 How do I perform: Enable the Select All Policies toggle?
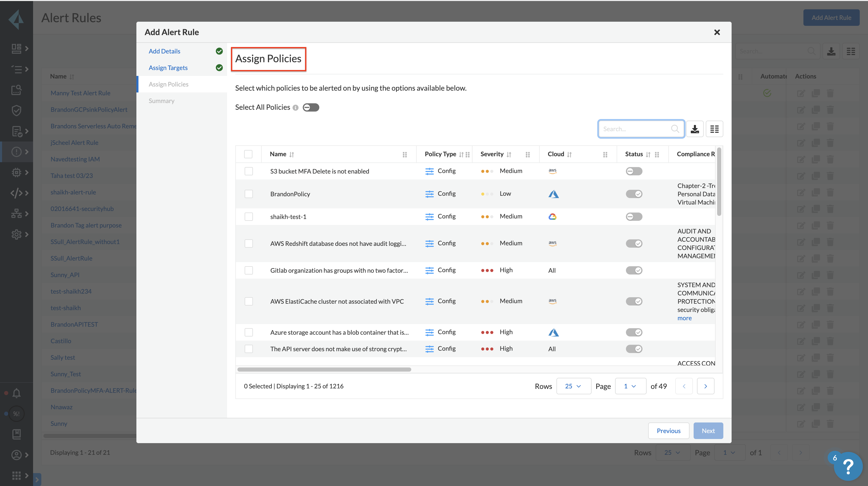click(311, 107)
